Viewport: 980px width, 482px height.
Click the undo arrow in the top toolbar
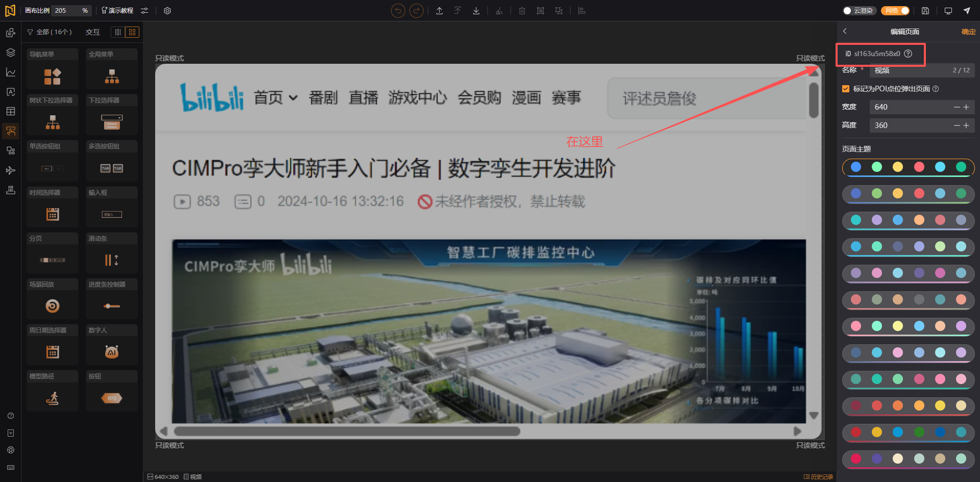click(398, 11)
